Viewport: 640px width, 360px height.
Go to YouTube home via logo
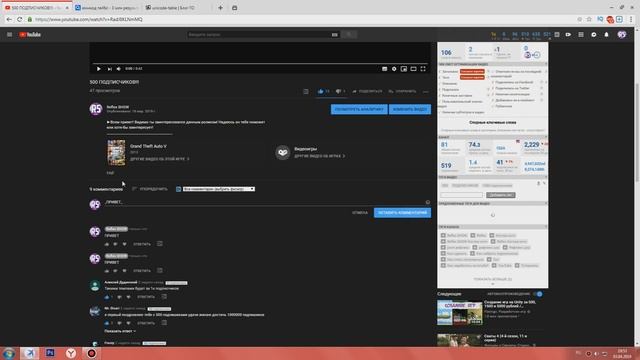click(30, 35)
